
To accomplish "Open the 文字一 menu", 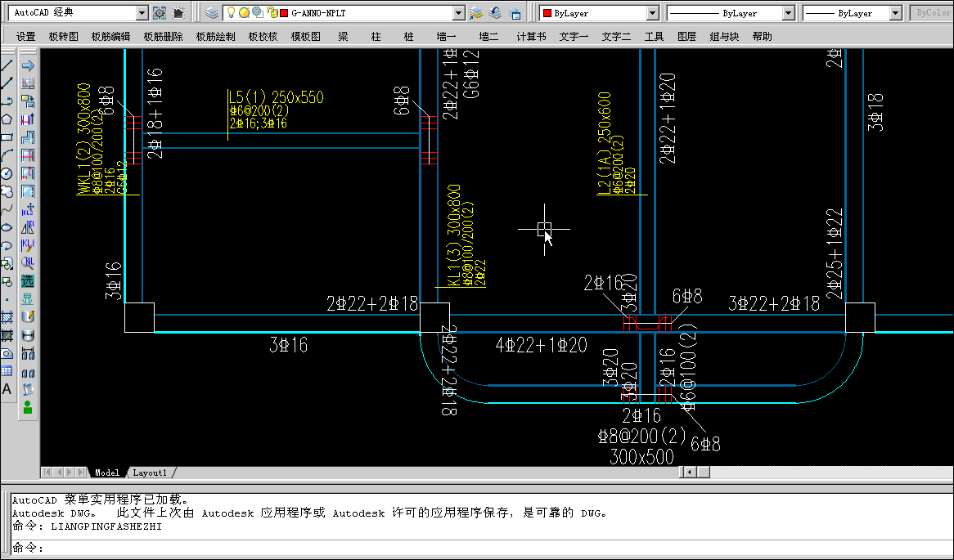I will [574, 37].
